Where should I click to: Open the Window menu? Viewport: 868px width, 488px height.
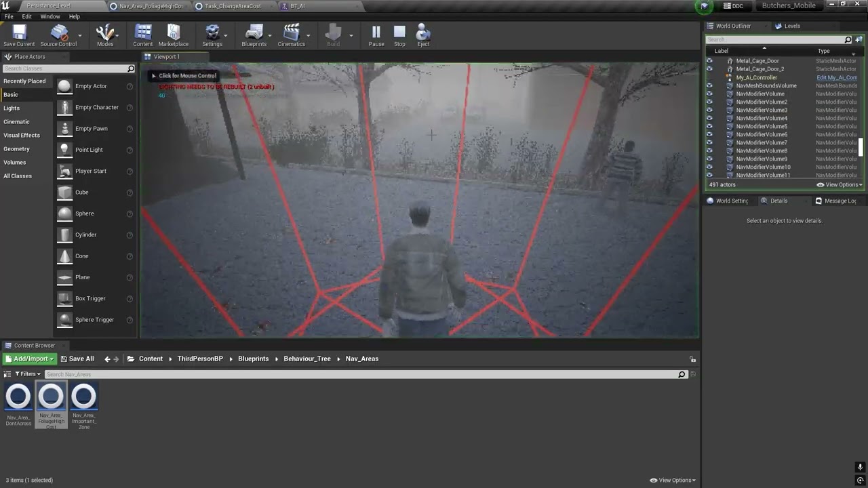(50, 16)
